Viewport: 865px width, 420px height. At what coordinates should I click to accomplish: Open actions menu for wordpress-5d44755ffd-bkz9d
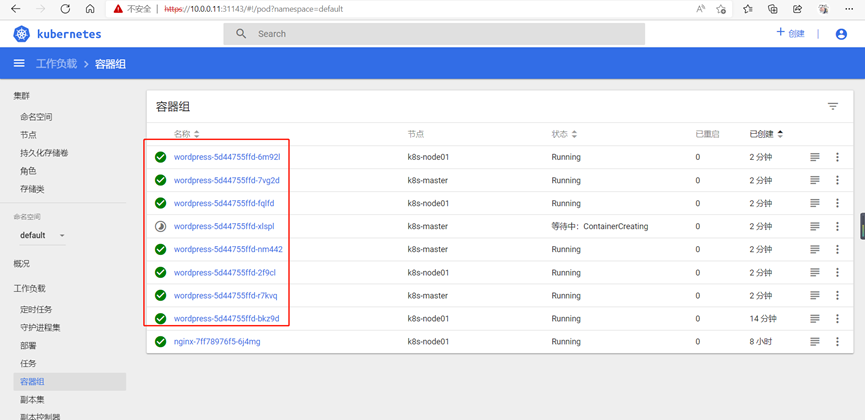point(837,318)
